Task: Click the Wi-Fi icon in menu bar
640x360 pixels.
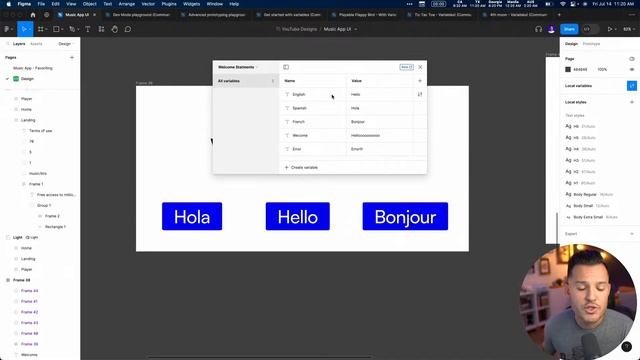Action: [x=563, y=4]
